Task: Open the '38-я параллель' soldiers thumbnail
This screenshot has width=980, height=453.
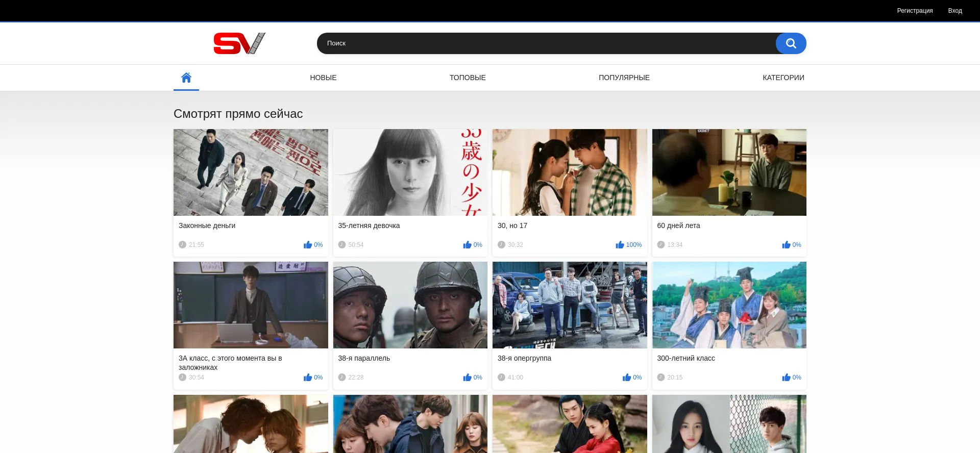Action: click(410, 305)
